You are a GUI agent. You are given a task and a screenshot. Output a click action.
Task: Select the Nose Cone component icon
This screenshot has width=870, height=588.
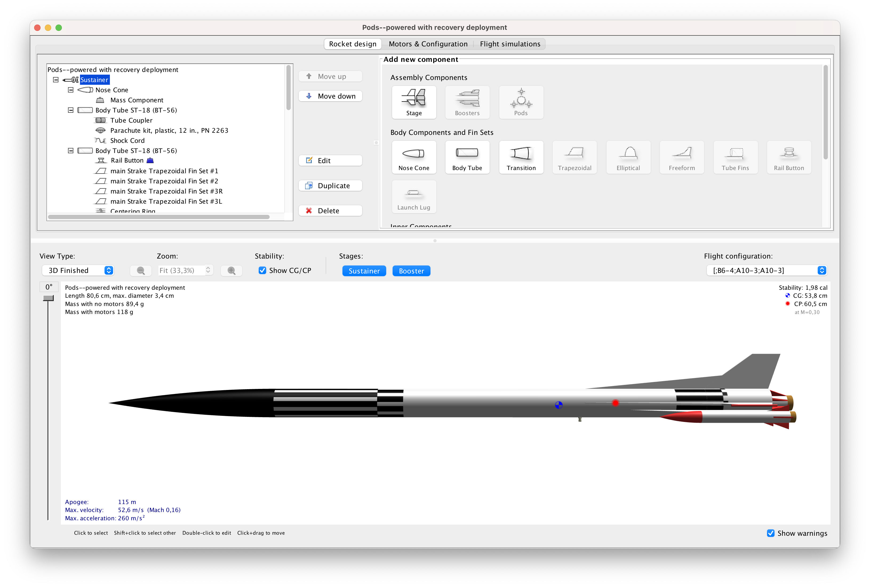coord(413,156)
